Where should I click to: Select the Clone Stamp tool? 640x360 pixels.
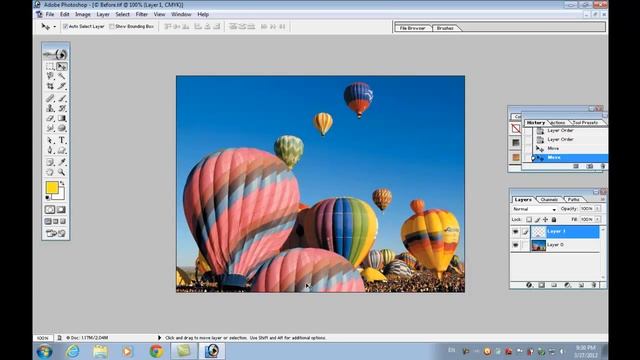50,108
